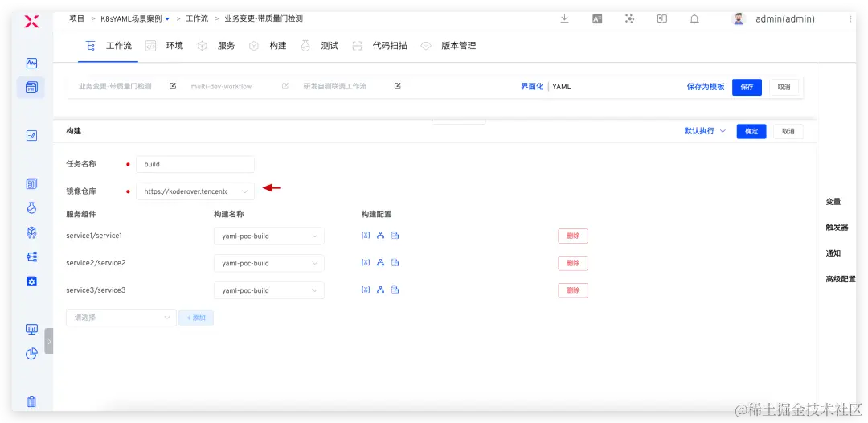Open variables icon for service2

366,262
